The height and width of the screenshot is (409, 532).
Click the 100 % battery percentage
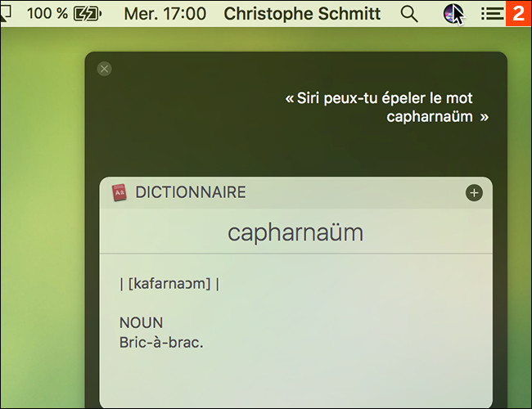pyautogui.click(x=46, y=13)
